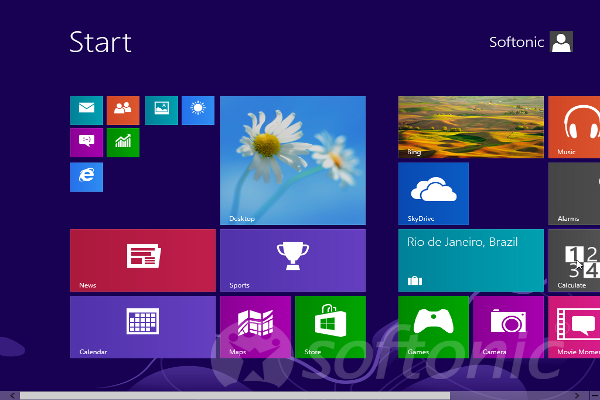Screen dimensions: 600x400
Task: Open the People tile
Action: pos(123,110)
